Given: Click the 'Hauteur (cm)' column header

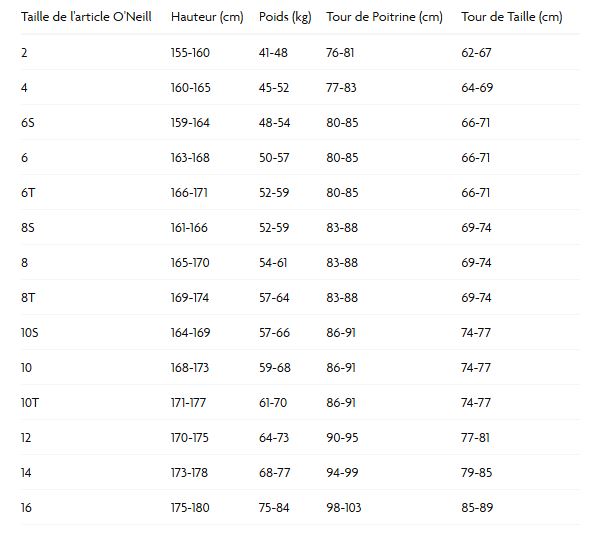Looking at the screenshot, I should pos(207,17).
